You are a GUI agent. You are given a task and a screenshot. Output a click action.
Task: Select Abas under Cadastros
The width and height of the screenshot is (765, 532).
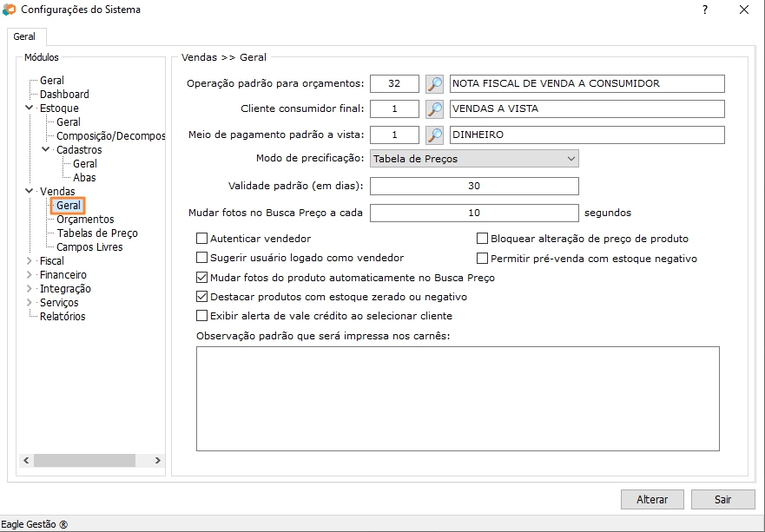(84, 178)
